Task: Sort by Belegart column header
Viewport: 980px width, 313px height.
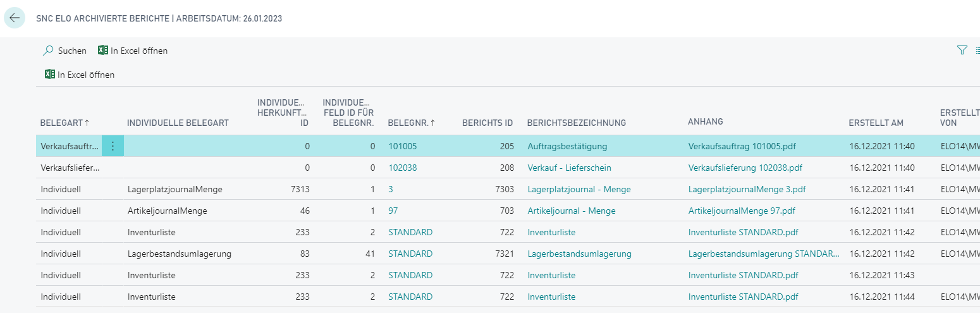Action: 64,123
